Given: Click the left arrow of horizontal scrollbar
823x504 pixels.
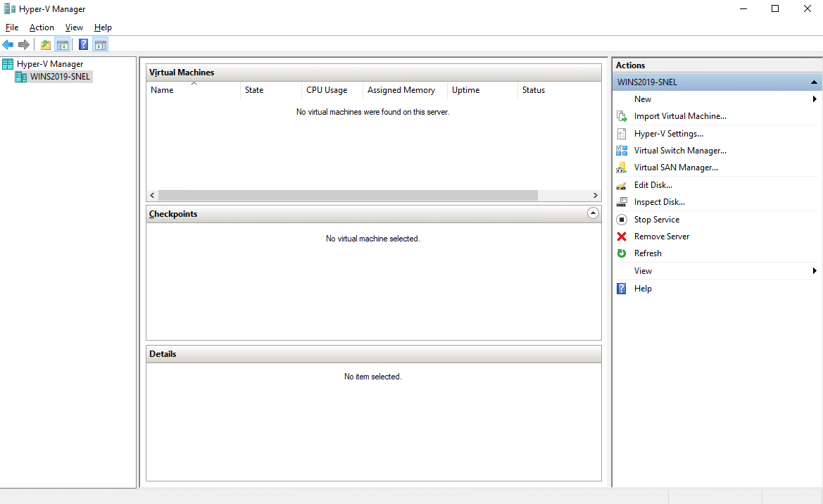Looking at the screenshot, I should coord(152,195).
